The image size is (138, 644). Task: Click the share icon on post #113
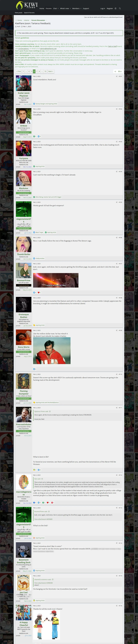click(117, 508)
